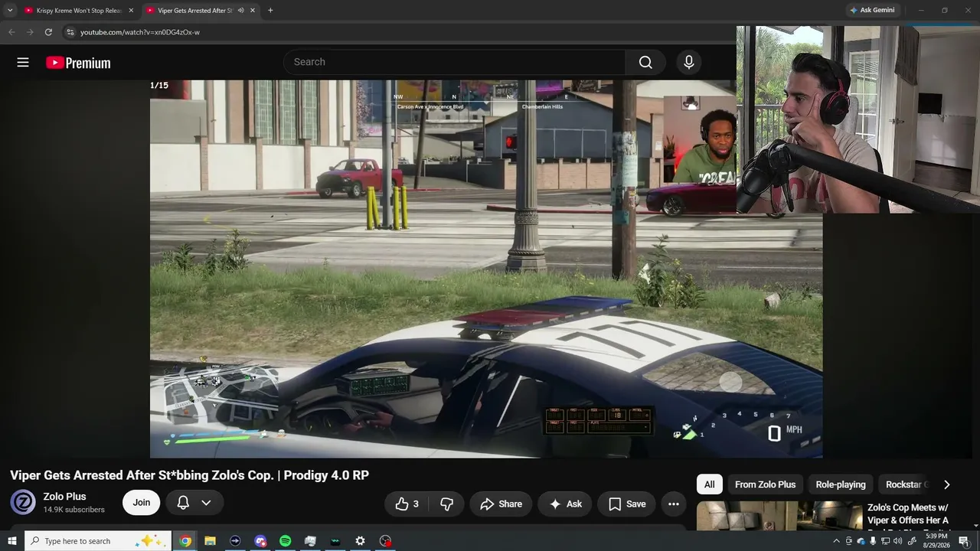Open more actions three-dot menu
Screen dimensions: 980x551
pos(674,504)
